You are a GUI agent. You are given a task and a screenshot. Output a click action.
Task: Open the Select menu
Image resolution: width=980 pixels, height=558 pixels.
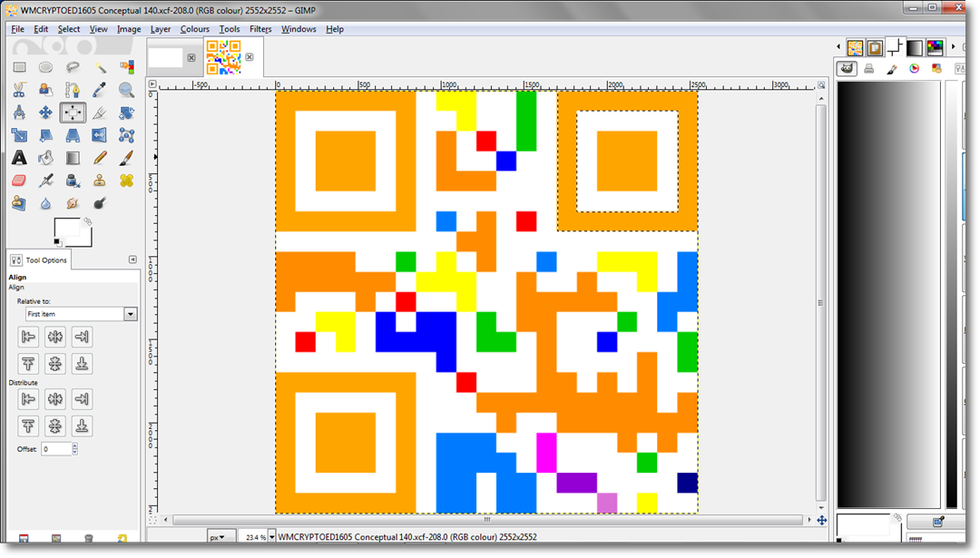coord(69,29)
